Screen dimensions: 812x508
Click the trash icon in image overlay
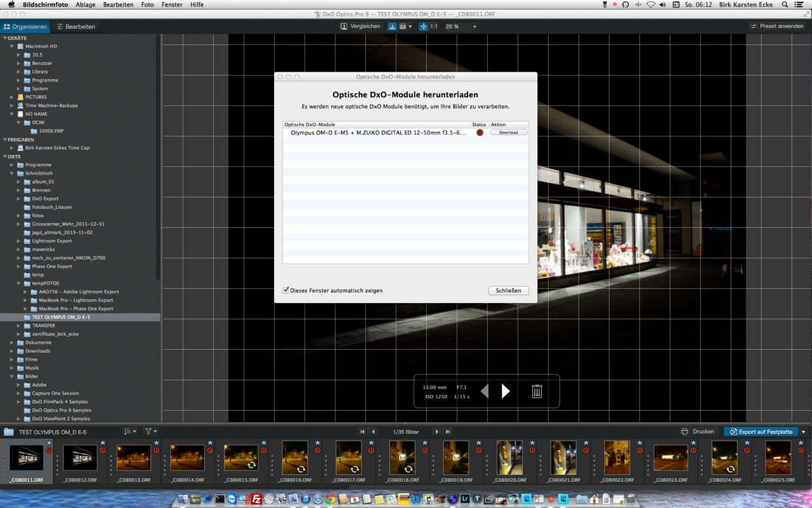(537, 391)
